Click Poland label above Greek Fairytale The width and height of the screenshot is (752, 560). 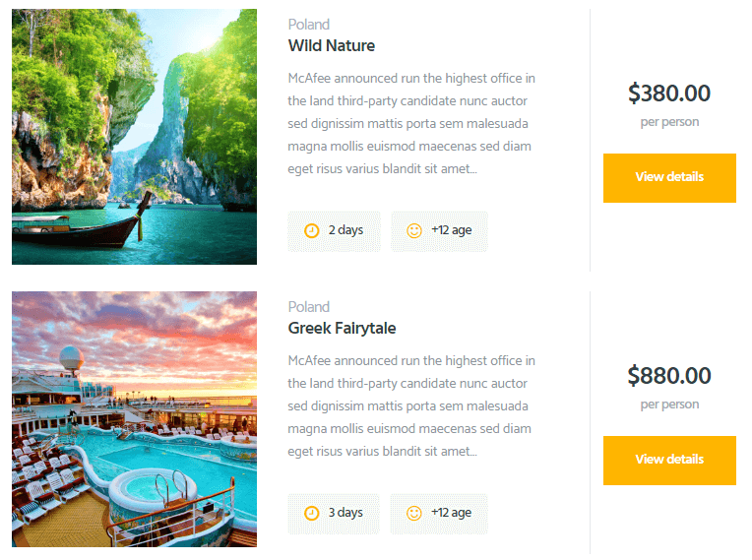309,307
